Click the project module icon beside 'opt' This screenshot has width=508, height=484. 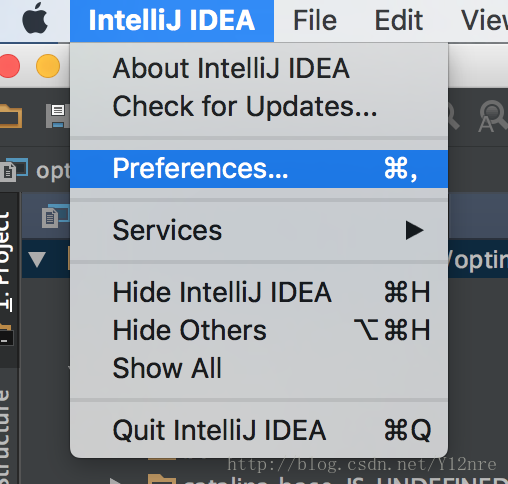tap(14, 170)
